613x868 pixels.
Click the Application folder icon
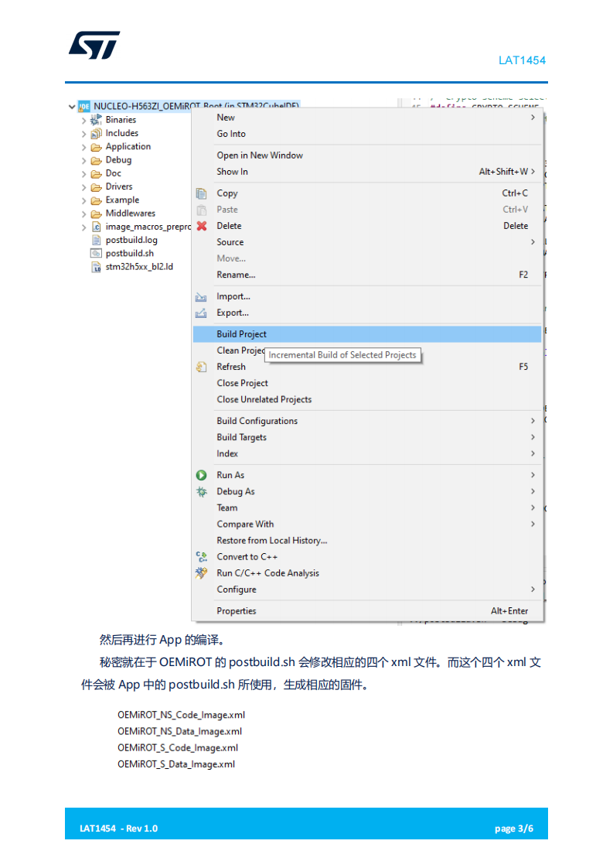97,147
